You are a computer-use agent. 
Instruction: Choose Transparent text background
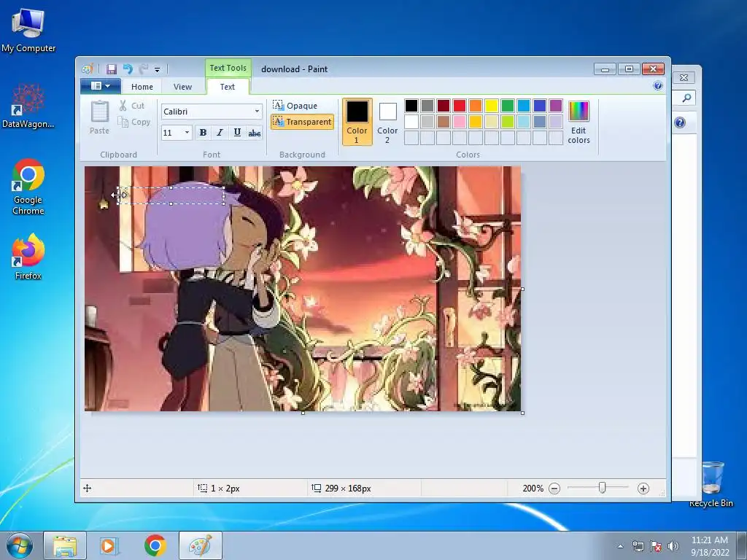pyautogui.click(x=302, y=122)
